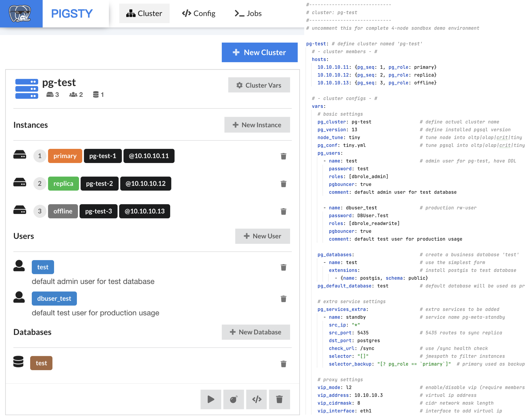Click the bomb icon button
The image size is (525, 420).
(233, 399)
